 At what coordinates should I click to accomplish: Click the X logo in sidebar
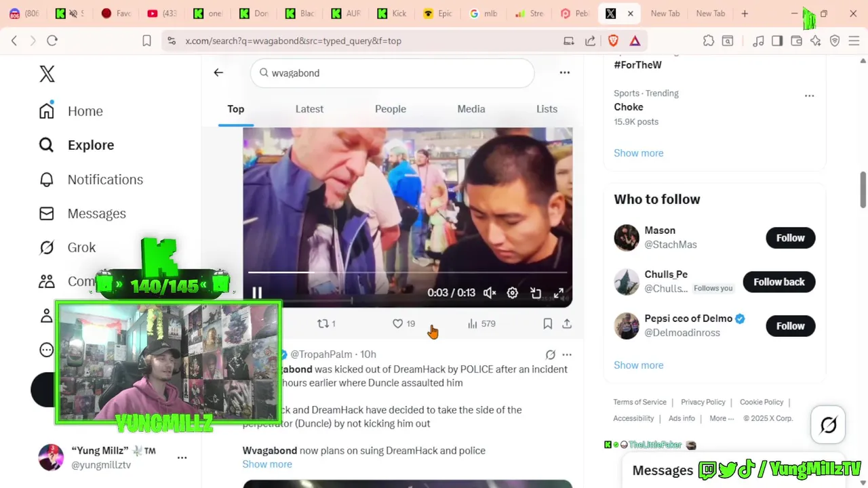pos(47,74)
